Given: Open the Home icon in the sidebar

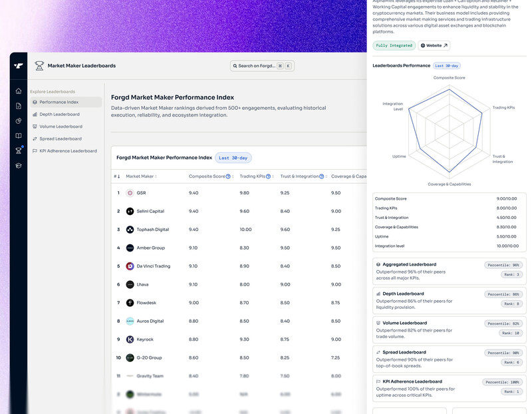Looking at the screenshot, I should (19, 91).
